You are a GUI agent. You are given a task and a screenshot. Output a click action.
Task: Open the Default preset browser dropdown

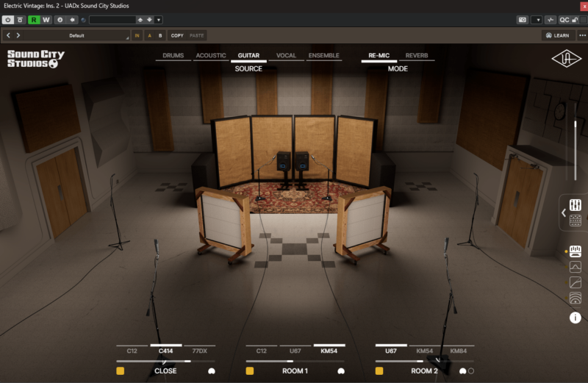pos(77,35)
